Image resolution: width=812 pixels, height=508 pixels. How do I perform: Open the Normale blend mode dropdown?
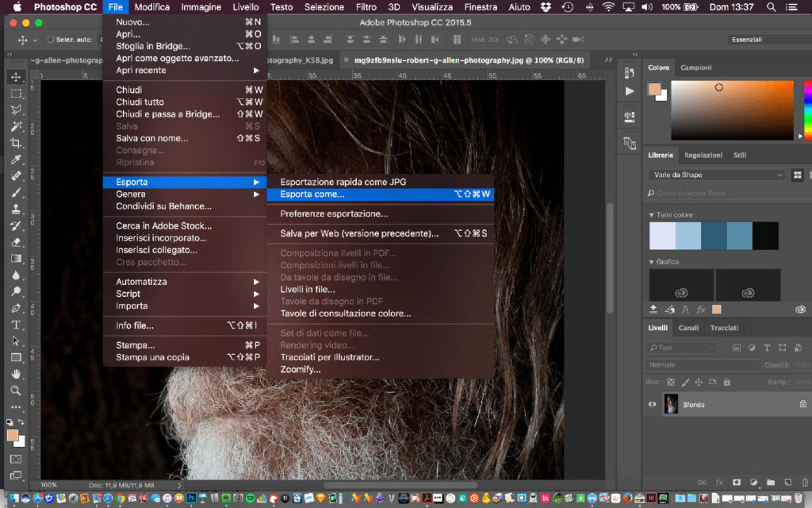703,365
